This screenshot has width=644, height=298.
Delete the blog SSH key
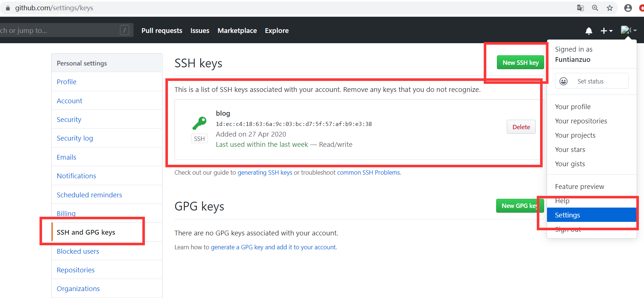(521, 127)
